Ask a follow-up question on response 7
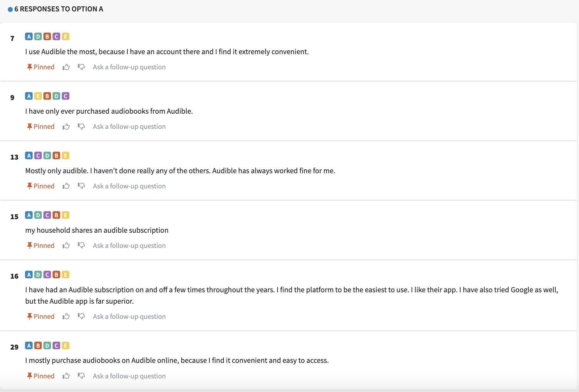This screenshot has height=392, width=579. coord(129,67)
